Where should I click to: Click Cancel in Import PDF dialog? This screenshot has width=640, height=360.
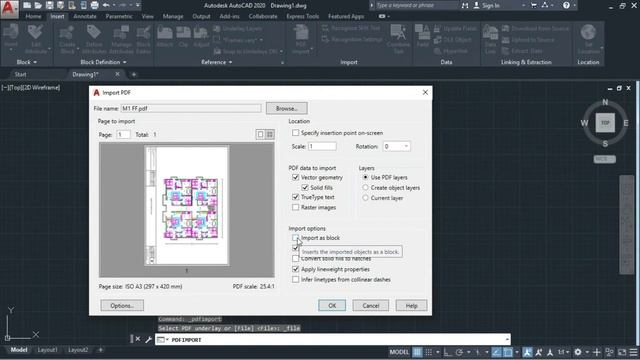point(371,305)
